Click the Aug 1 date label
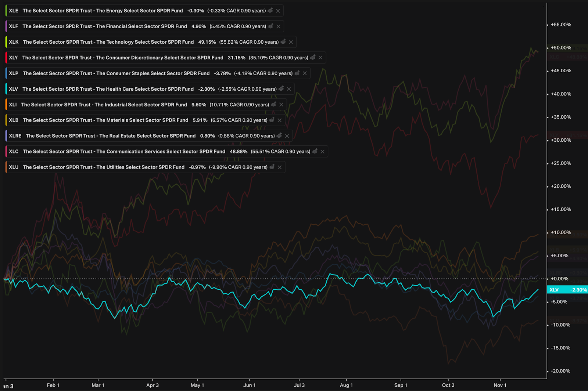The height and width of the screenshot is (391, 588). (x=346, y=385)
